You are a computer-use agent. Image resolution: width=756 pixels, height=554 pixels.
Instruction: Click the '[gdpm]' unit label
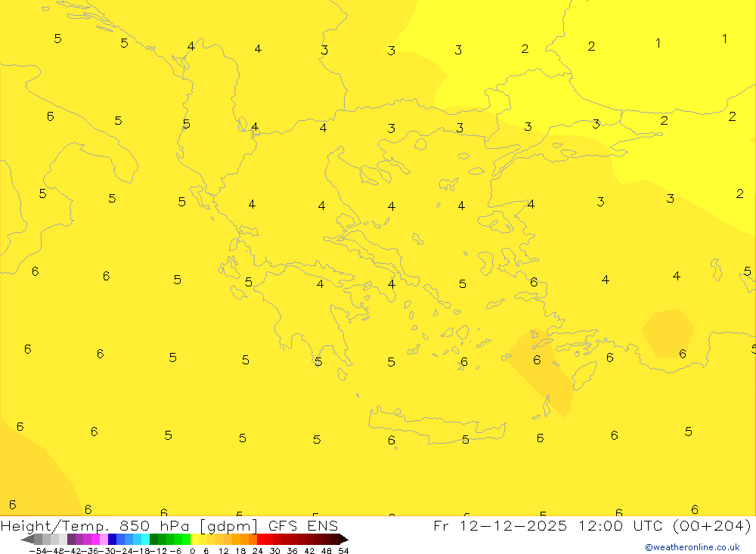coord(228,526)
